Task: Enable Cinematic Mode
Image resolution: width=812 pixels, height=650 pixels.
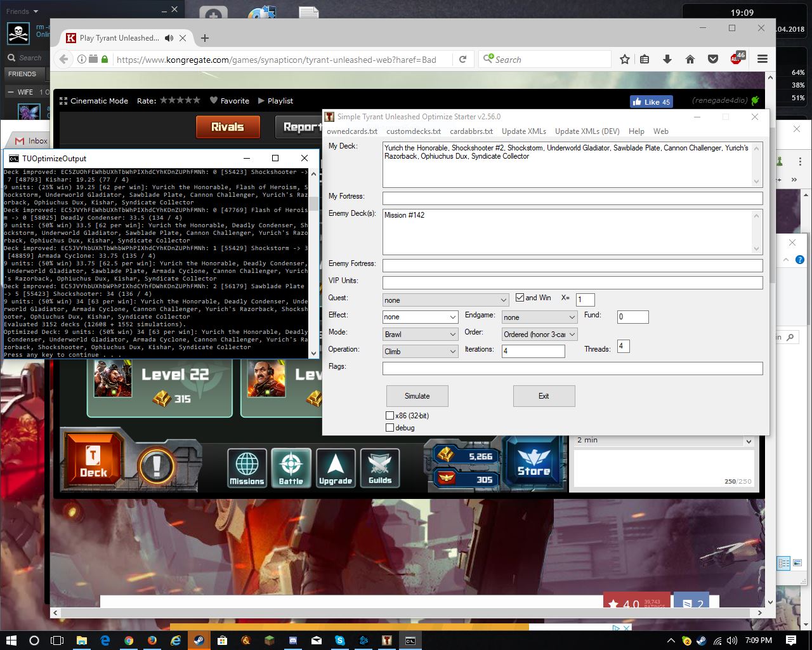Action: [94, 101]
